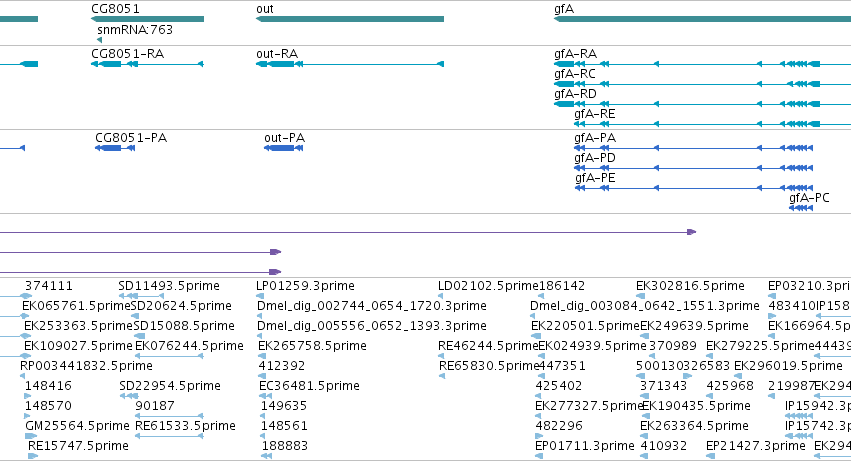Open feature 425402
This screenshot has height=461, width=851.
(558, 387)
